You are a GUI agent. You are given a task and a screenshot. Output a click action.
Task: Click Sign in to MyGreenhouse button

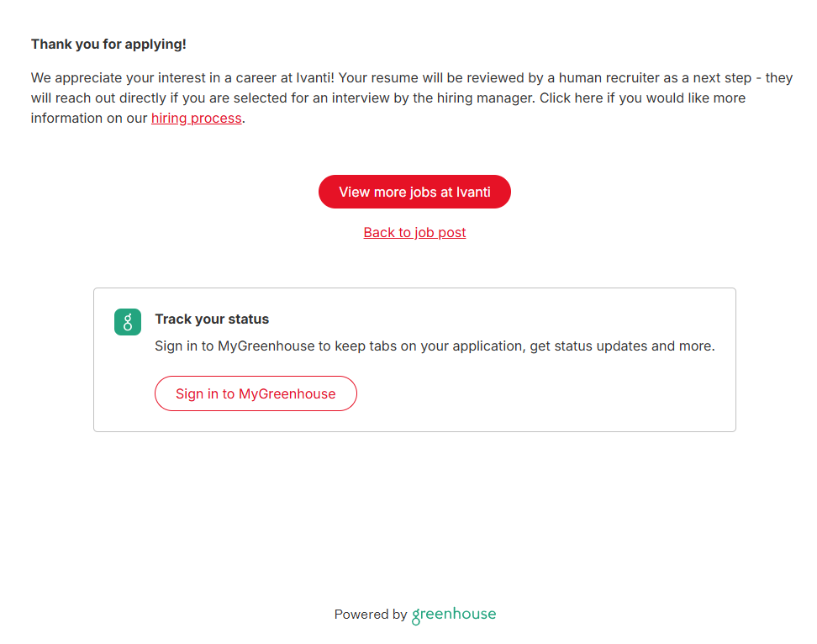point(256,393)
